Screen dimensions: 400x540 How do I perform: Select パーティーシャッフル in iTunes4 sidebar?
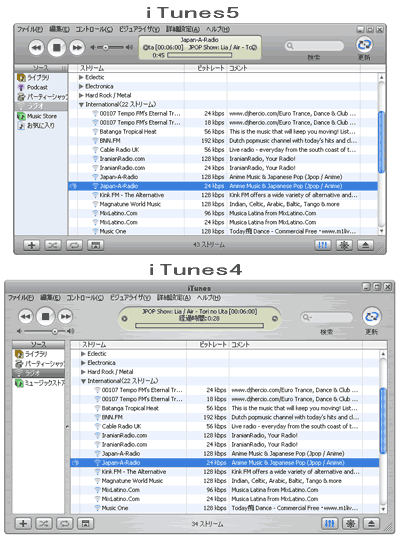[39, 364]
